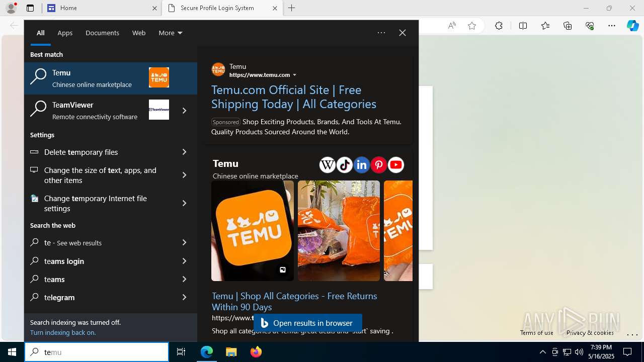This screenshot has width=644, height=362.
Task: Open Temu.com Official Site link
Action: click(294, 97)
